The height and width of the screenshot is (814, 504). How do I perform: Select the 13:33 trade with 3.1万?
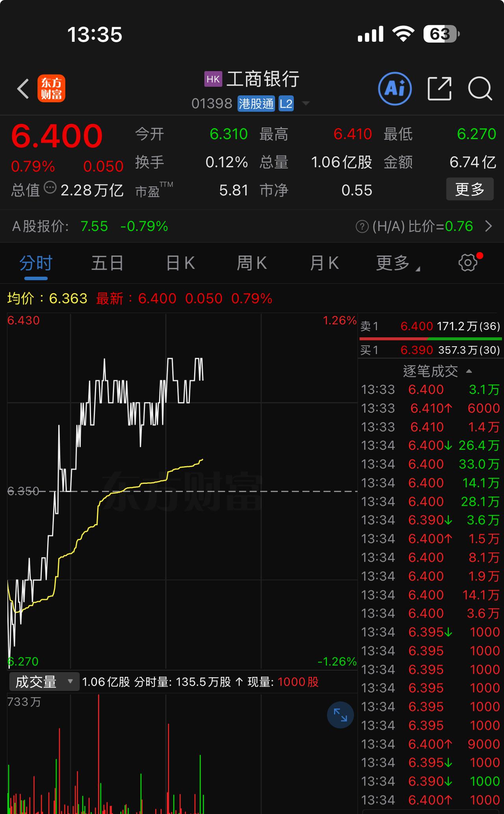point(430,390)
